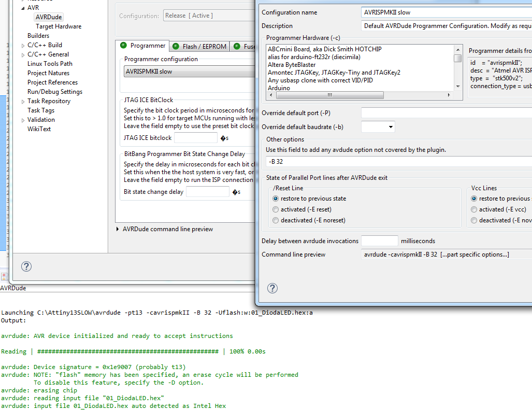Click the programmer list scroll down arrow

(x=458, y=87)
